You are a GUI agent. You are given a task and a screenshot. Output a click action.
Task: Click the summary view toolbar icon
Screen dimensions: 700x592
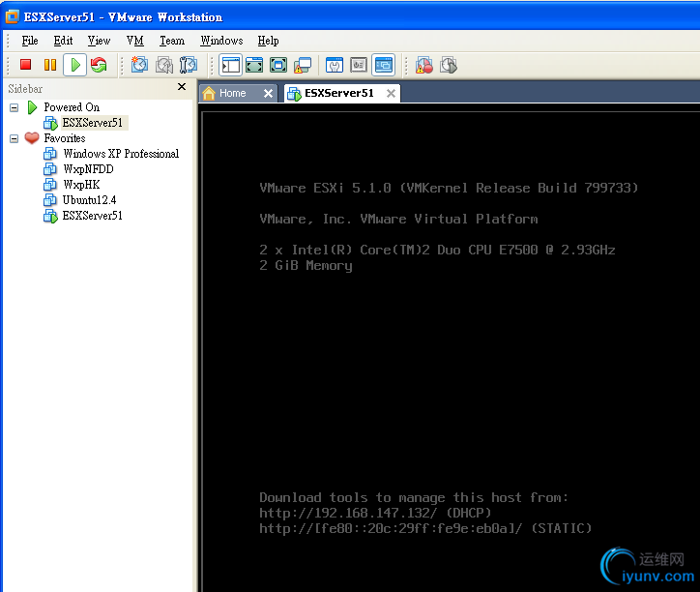point(335,65)
